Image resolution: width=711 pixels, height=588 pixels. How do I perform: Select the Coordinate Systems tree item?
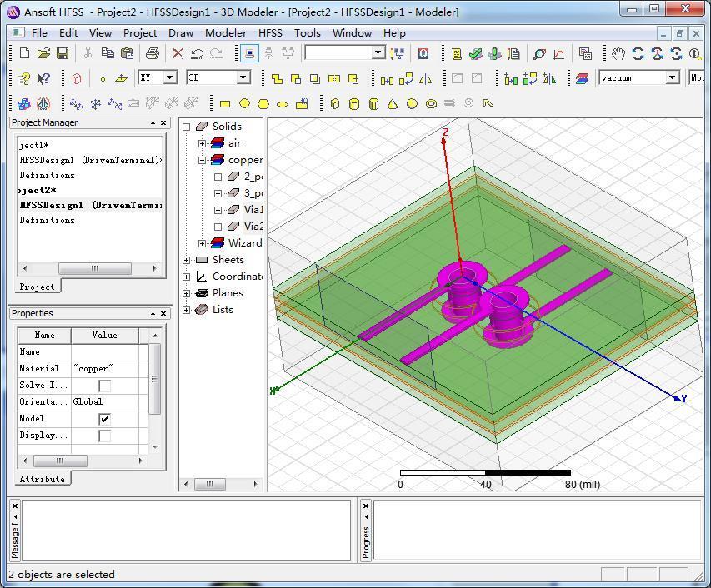pos(238,277)
